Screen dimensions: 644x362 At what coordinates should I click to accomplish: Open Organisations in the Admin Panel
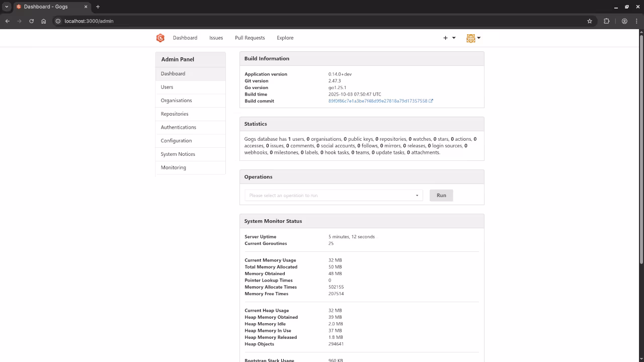[176, 101]
